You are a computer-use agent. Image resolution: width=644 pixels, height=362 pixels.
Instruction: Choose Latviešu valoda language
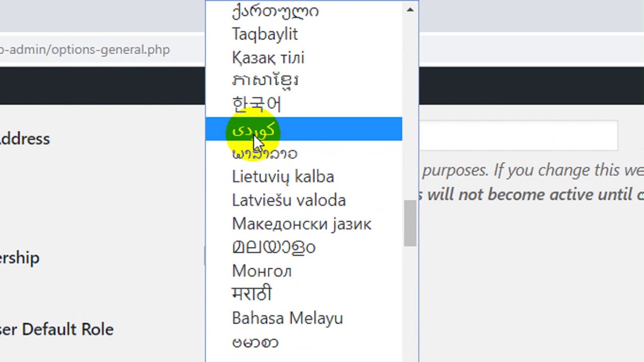(x=289, y=200)
